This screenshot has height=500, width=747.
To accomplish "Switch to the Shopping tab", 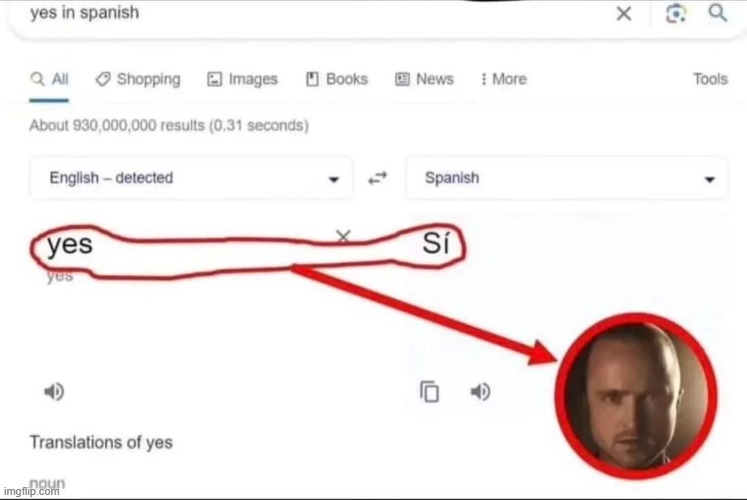I will point(138,79).
